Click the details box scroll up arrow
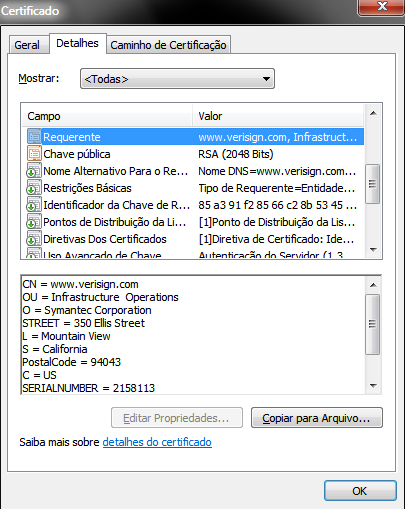Image resolution: width=405 pixels, height=509 pixels. point(373,285)
